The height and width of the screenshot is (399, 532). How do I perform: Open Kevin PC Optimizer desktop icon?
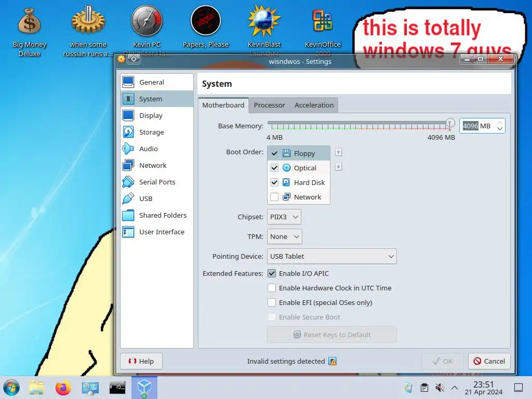147,31
